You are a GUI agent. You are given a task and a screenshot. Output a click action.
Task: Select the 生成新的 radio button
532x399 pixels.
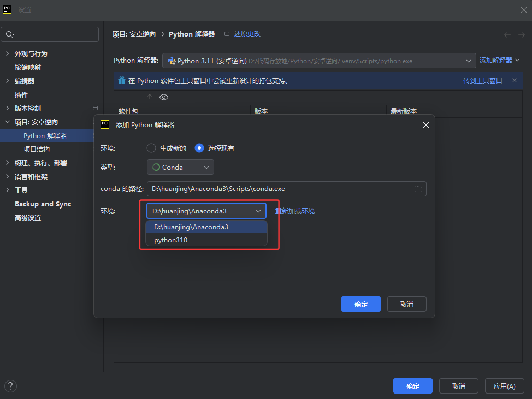[151, 148]
